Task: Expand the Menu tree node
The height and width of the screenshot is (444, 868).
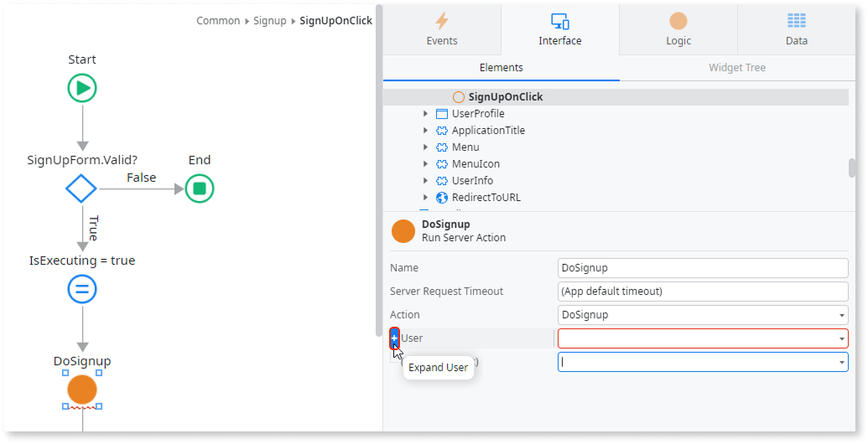Action: [425, 147]
